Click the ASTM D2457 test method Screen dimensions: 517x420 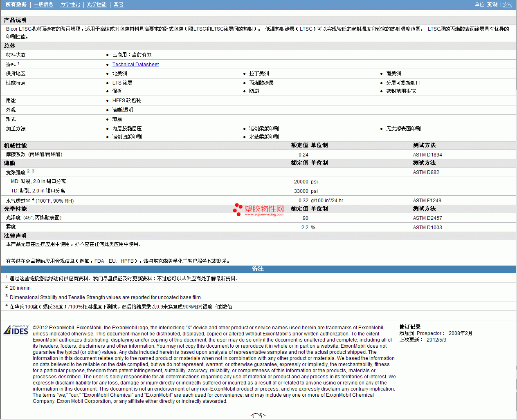tap(427, 218)
